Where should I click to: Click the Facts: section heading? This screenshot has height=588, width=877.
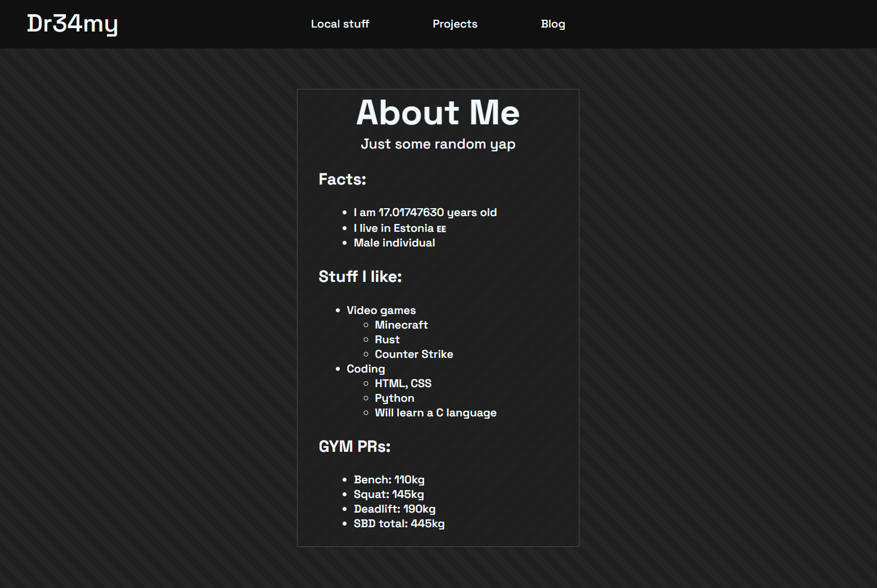(342, 179)
